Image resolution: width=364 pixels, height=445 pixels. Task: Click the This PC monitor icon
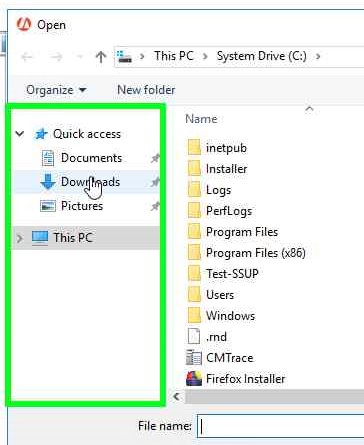40,238
